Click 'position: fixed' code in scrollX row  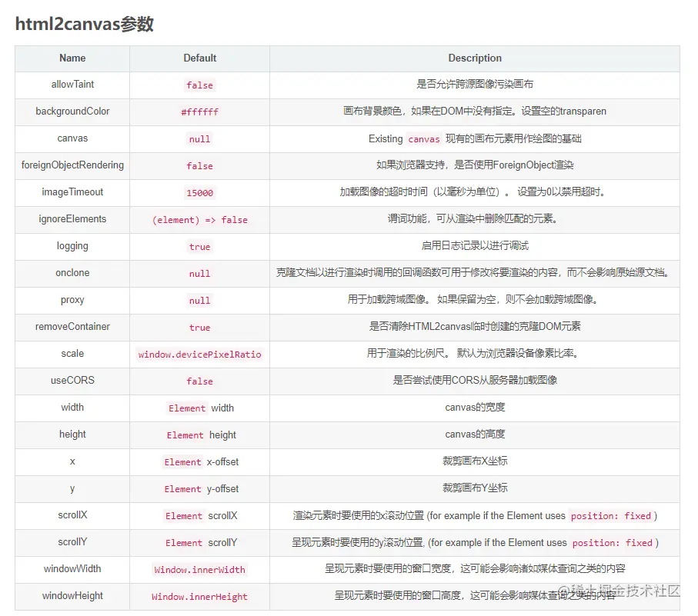[611, 516]
